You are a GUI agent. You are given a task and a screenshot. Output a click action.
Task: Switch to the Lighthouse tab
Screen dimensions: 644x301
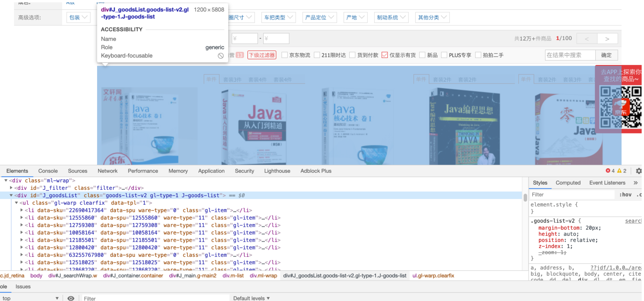(277, 171)
